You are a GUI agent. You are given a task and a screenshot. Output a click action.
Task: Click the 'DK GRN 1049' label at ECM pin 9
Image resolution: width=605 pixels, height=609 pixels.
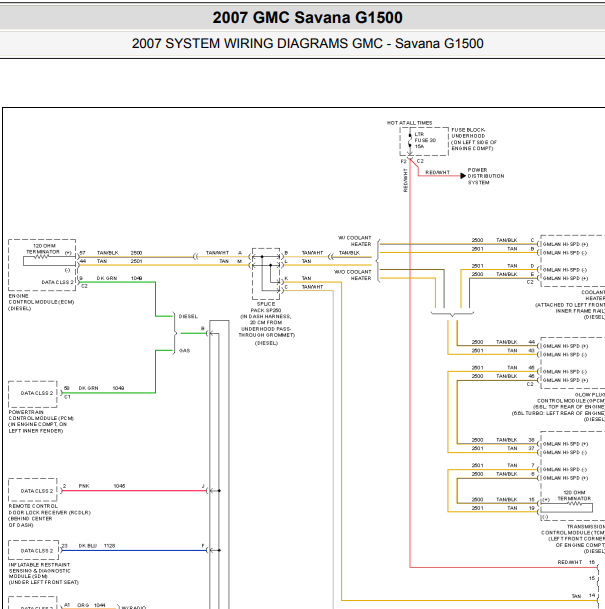click(119, 278)
